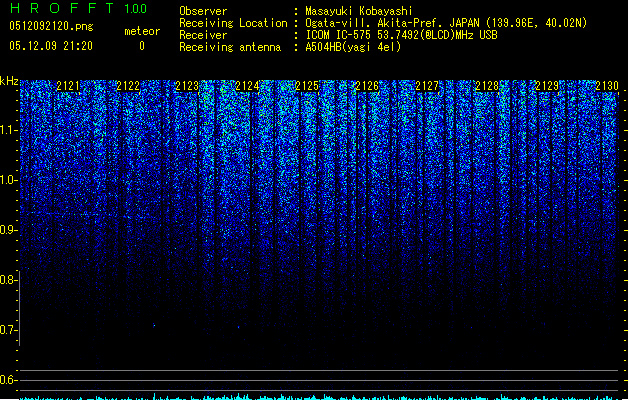
Task: Click the 0.6 frequency axis label
Action: click(x=9, y=380)
